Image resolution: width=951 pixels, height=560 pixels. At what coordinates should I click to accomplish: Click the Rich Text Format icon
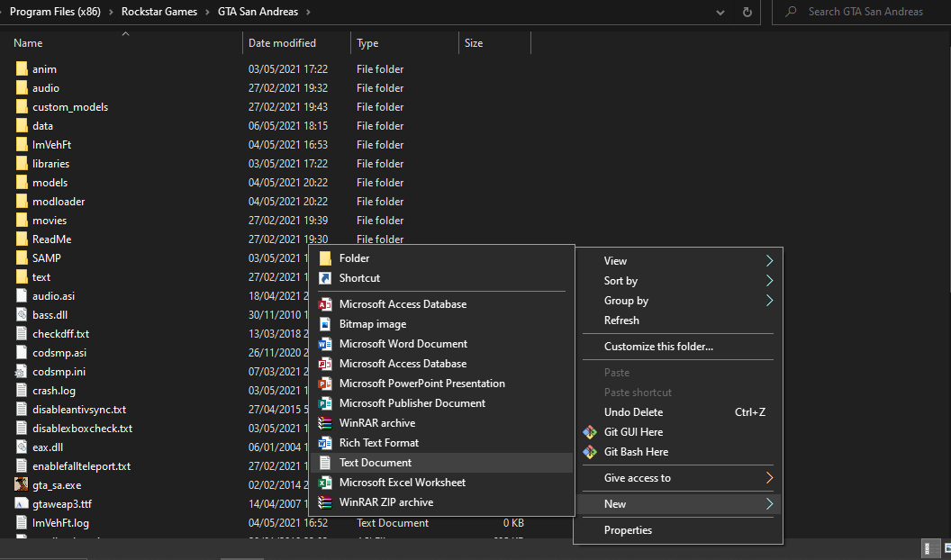click(x=325, y=443)
